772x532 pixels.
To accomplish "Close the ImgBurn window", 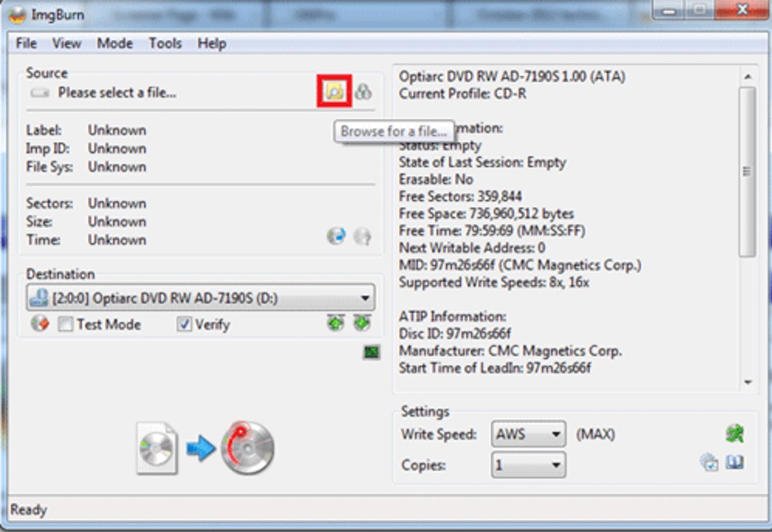I will tap(743, 10).
